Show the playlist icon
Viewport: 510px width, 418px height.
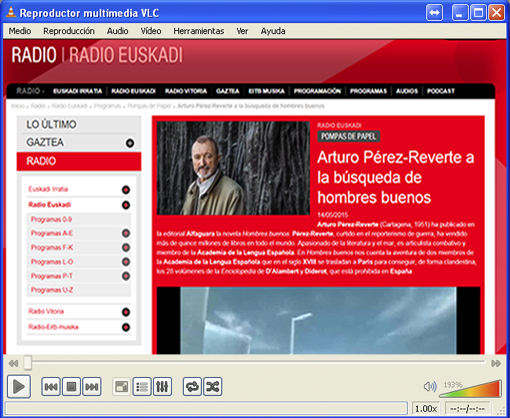tap(142, 387)
